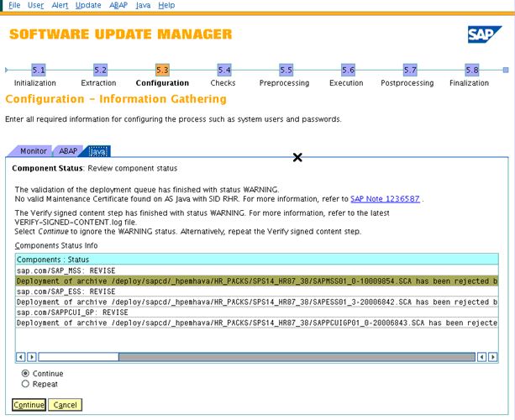Open the Help menu
This screenshot has height=420, width=515.
click(166, 5)
